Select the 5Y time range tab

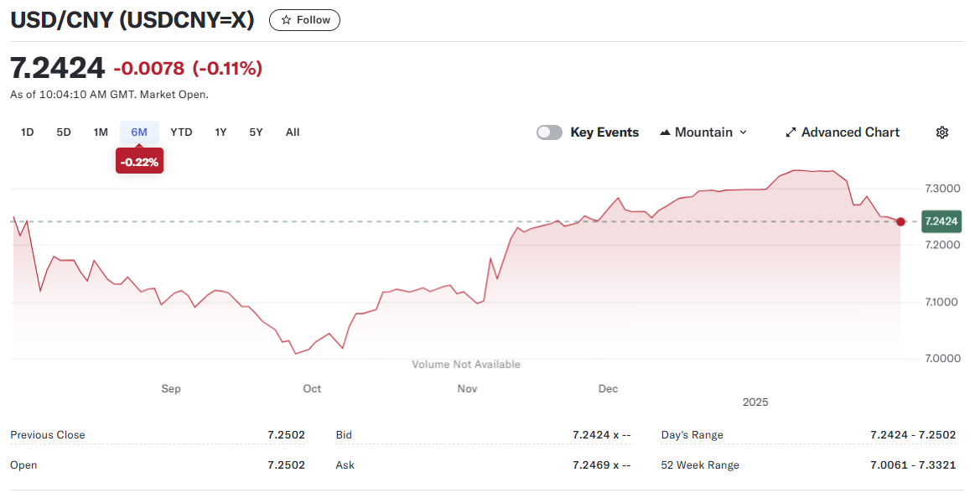(256, 132)
